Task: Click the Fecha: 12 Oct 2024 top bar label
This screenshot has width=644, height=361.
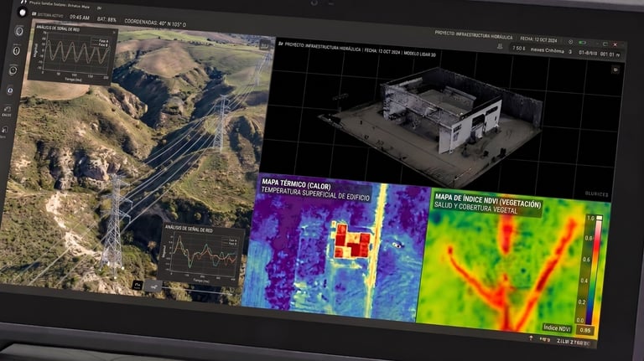Action: (x=538, y=40)
